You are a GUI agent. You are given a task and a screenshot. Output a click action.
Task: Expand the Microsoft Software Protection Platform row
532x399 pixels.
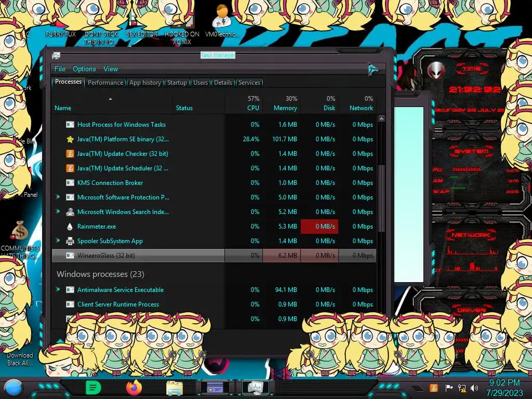pos(58,197)
